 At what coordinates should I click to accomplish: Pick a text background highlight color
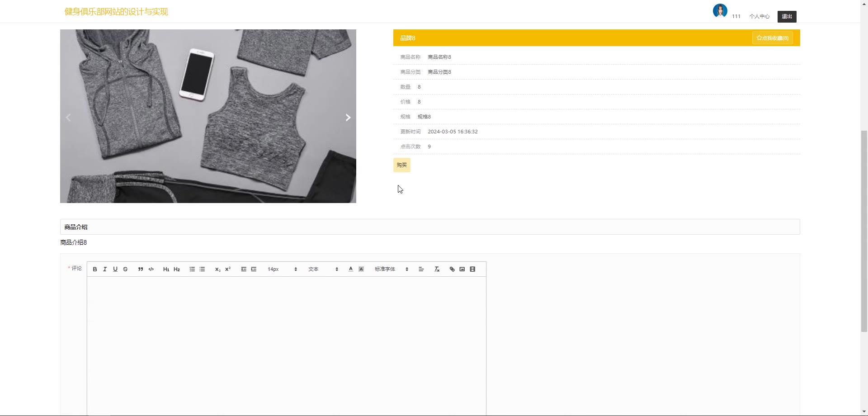tap(361, 269)
